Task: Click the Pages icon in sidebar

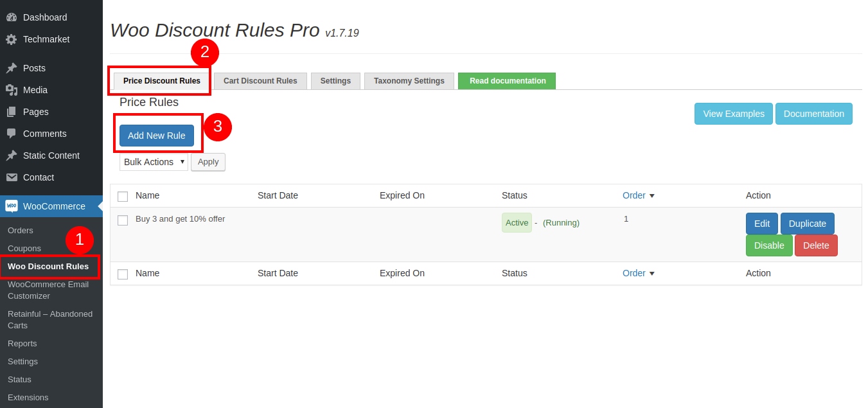Action: point(12,112)
